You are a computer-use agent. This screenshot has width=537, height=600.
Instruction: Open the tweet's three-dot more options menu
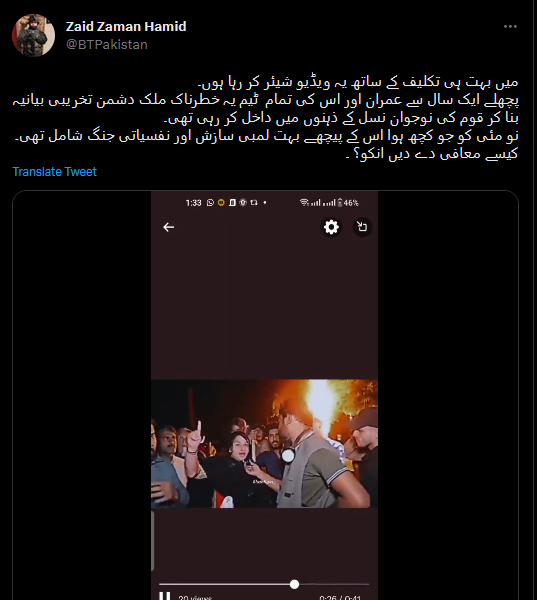click(x=510, y=26)
